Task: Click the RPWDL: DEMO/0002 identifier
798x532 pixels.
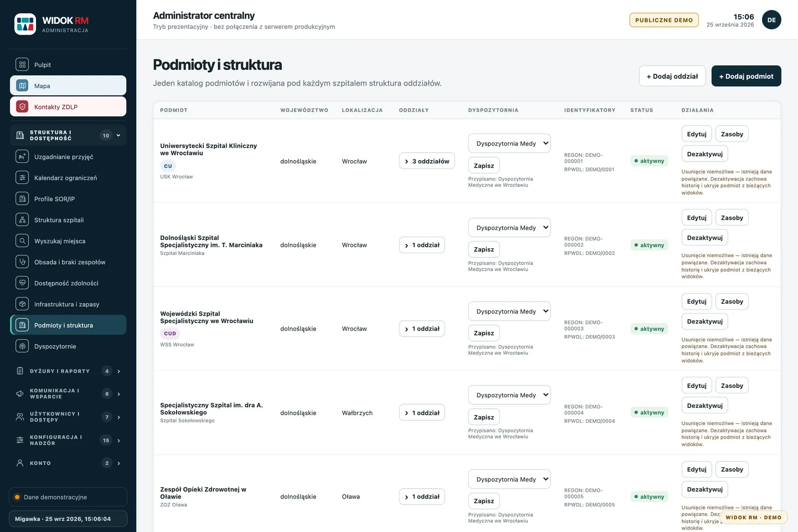Action: 590,253
